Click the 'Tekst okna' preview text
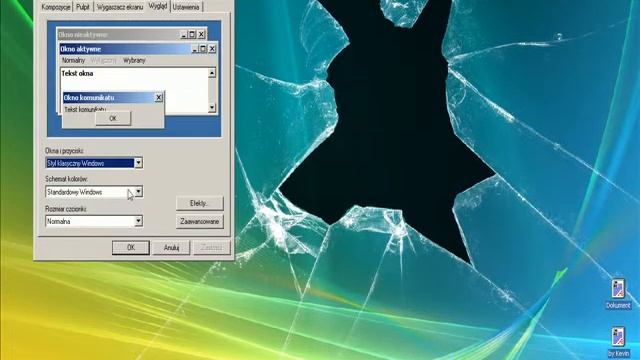The height and width of the screenshot is (360, 640). point(77,73)
